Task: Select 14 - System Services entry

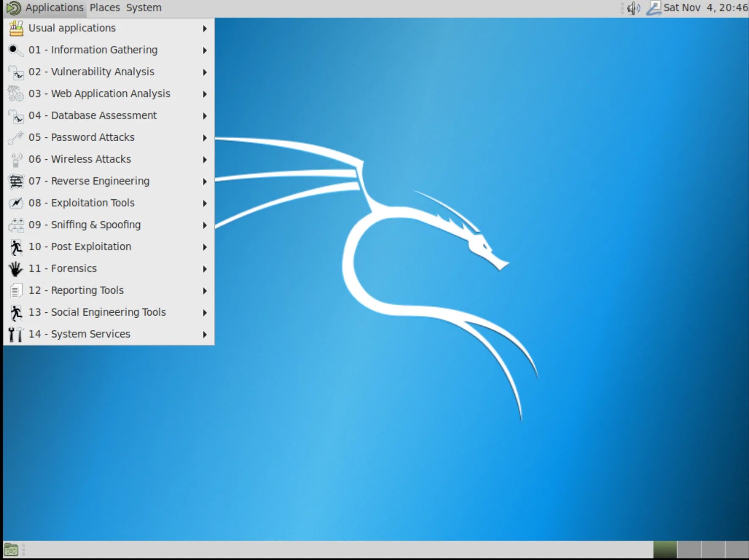Action: tap(109, 334)
